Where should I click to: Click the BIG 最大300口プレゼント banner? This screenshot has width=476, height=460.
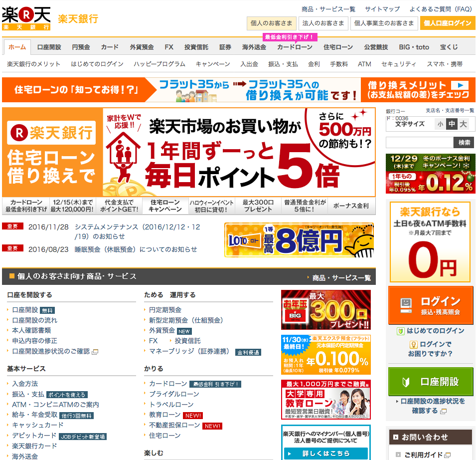[x=326, y=310]
